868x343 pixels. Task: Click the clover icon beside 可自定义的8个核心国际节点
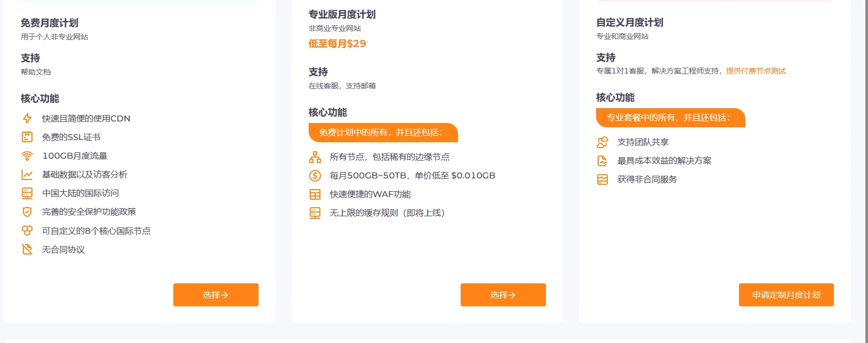pos(27,231)
